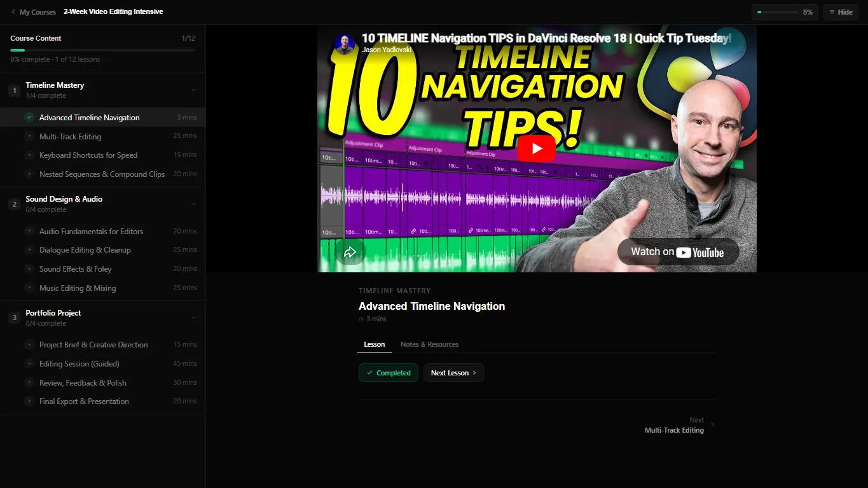
Task: Toggle the Completed status button
Action: tap(389, 373)
